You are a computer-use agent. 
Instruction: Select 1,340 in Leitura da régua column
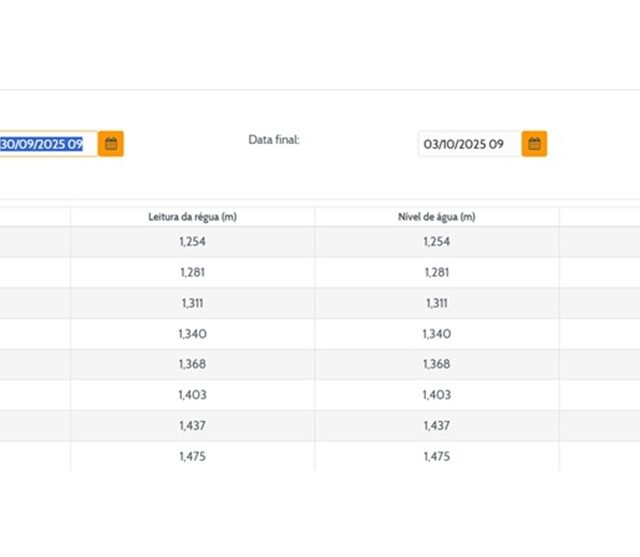point(192,334)
